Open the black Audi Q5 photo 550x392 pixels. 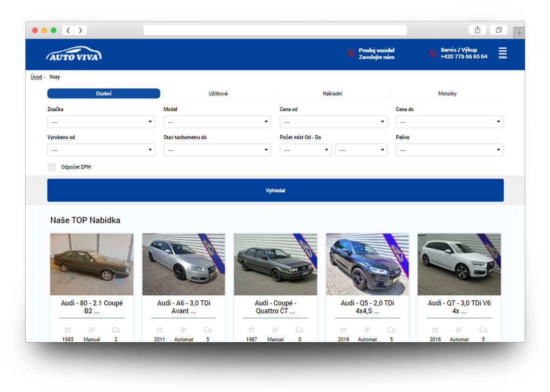(367, 264)
